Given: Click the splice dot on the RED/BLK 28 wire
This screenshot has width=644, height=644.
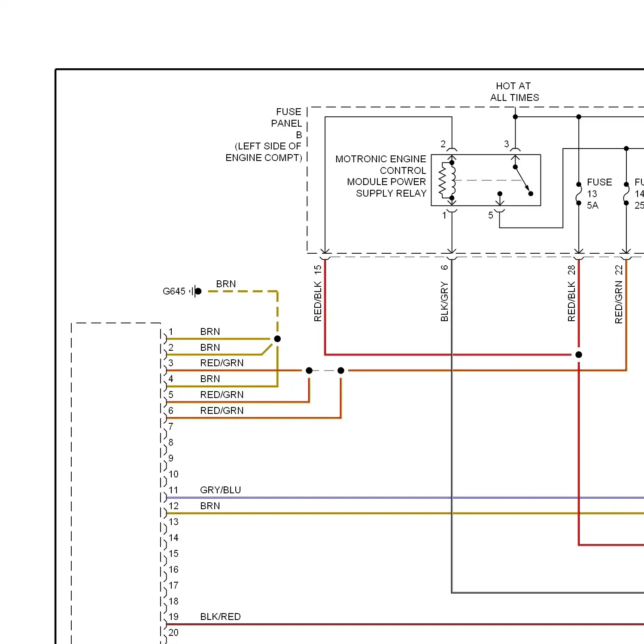Looking at the screenshot, I should click(x=579, y=355).
